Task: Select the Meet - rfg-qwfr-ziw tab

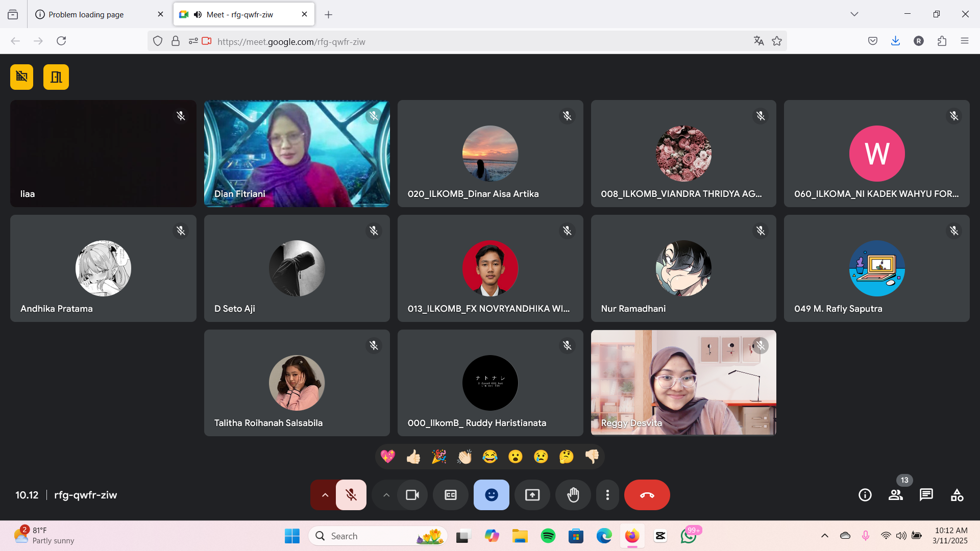Action: pos(240,14)
